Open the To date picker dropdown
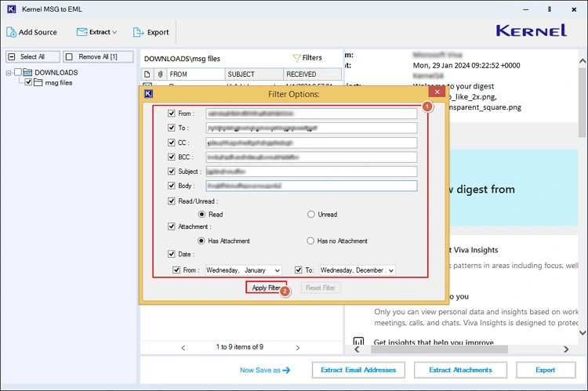This screenshot has height=391, width=588. click(391, 270)
